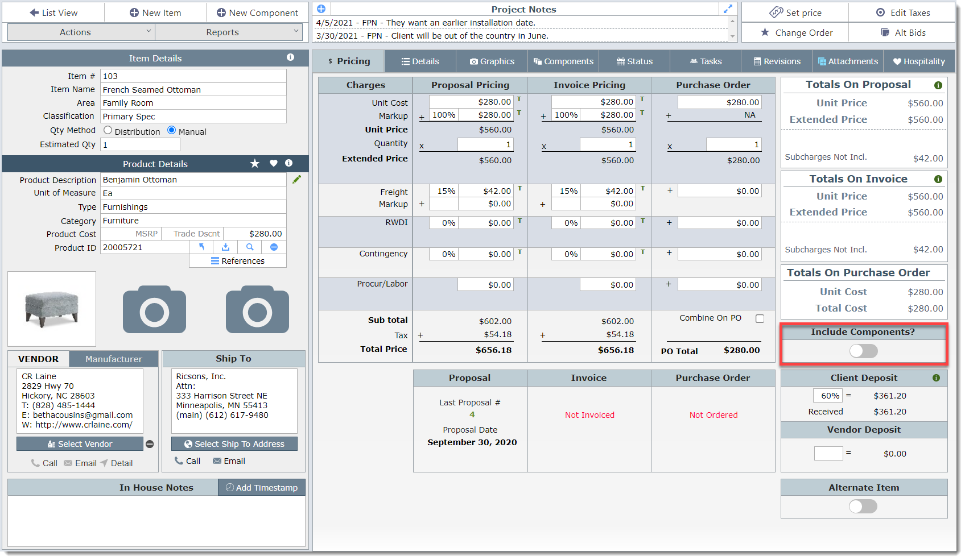This screenshot has height=560, width=965.
Task: Click Select Ship To Address button
Action: click(234, 444)
